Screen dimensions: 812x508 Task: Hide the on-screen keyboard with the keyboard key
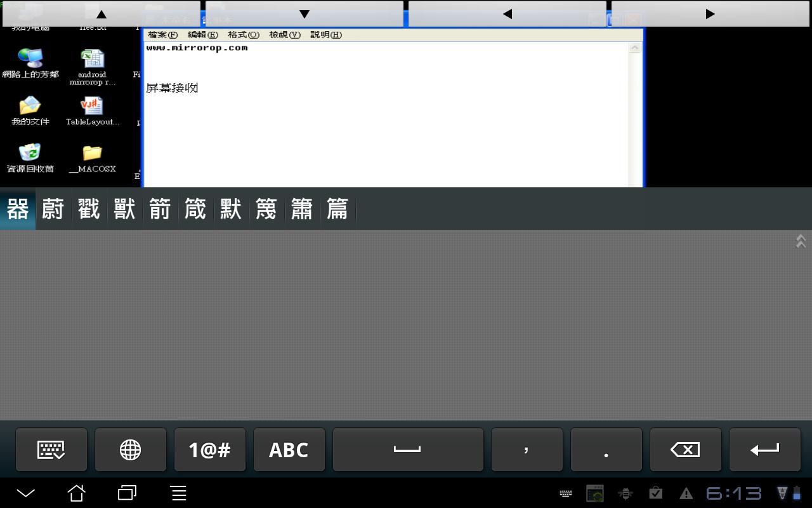tap(51, 450)
